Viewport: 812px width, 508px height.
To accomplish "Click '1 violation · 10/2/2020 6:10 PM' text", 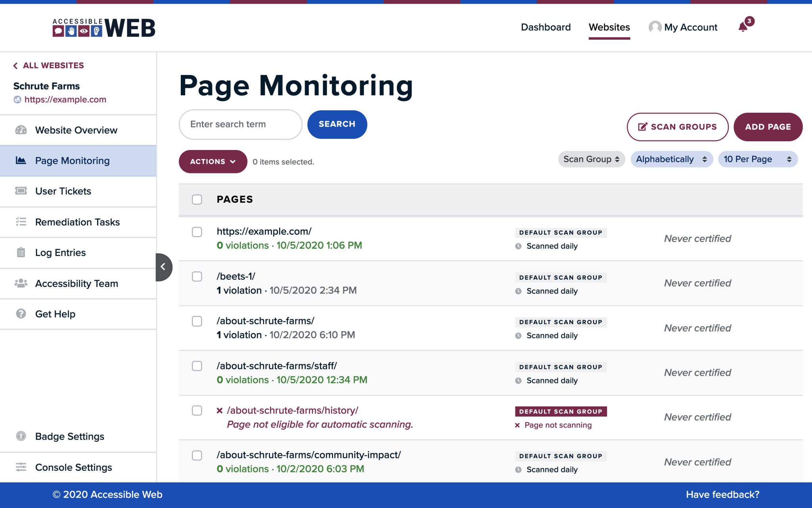I will (x=286, y=335).
